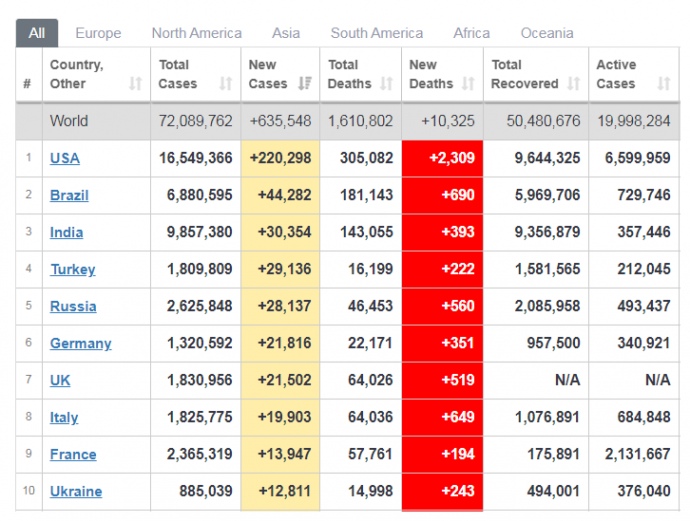This screenshot has width=690, height=521.
Task: Switch to South America tab
Action: 376,33
